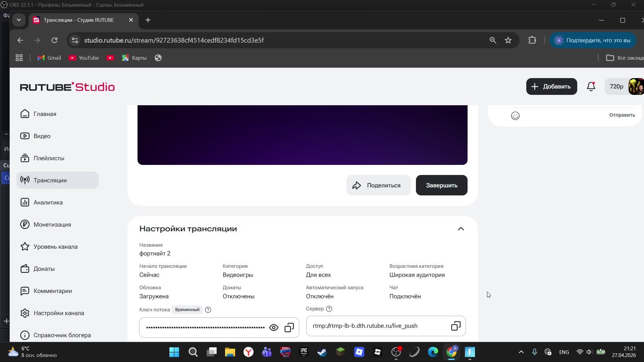Open browser extensions puzzle icon
The width and height of the screenshot is (644, 362).
(x=532, y=40)
